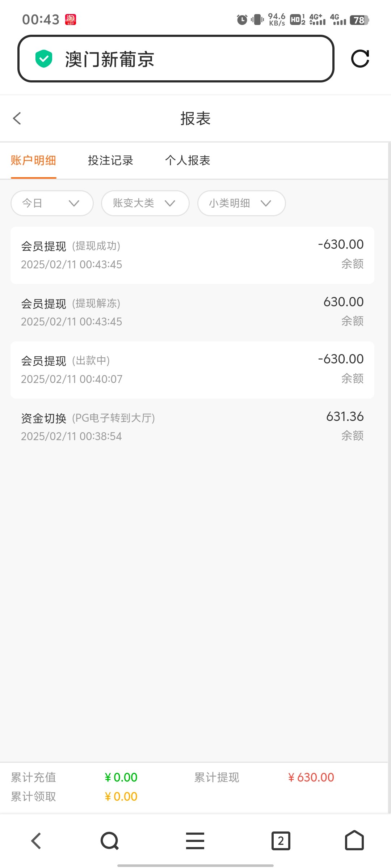Screen dimensions: 391x868
Task: Tap the page refresh icon
Action: pos(360,59)
